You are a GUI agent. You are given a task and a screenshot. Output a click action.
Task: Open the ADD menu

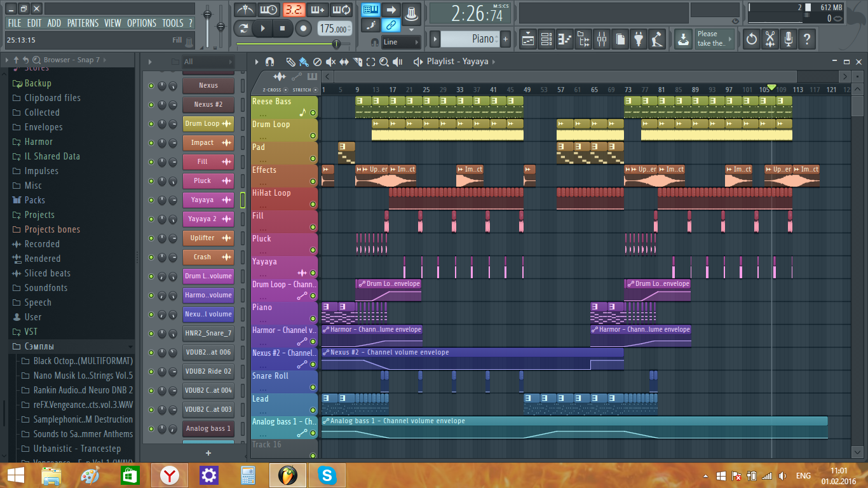pyautogui.click(x=54, y=23)
